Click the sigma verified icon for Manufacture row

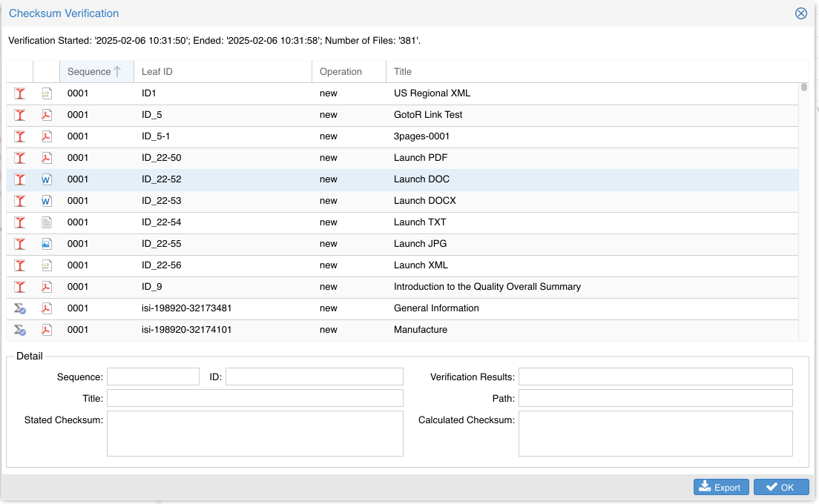[x=20, y=330]
